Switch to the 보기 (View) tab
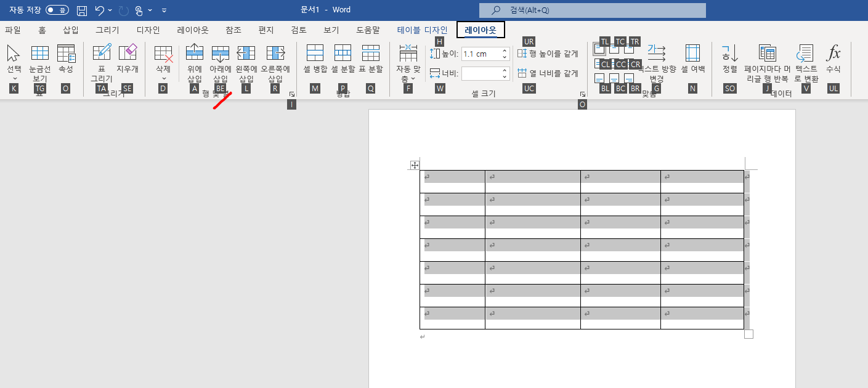The width and height of the screenshot is (868, 388). [331, 30]
